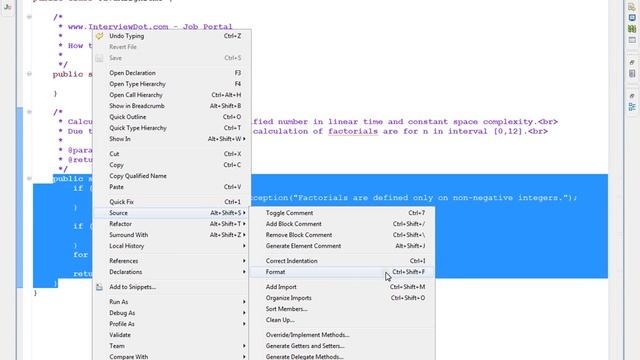Open Sort Members... dialog
The image size is (640, 360).
(x=342, y=309)
